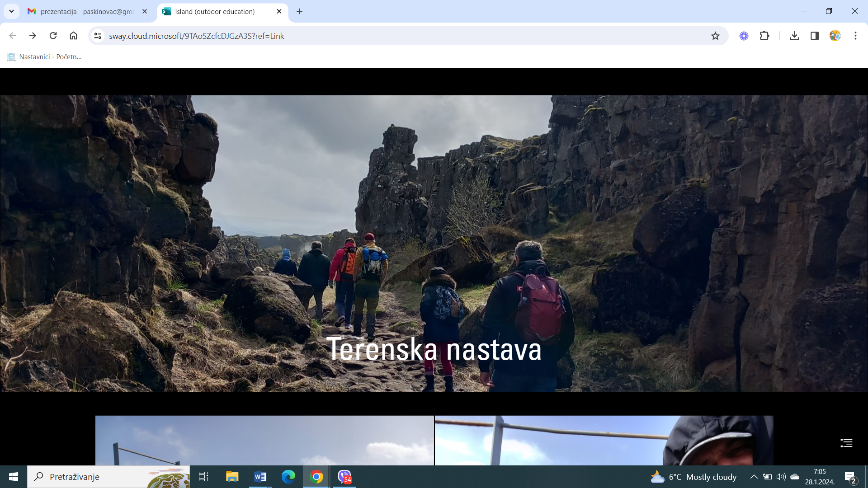This screenshot has width=868, height=488.
Task: View site information icon in address bar
Action: (x=98, y=36)
